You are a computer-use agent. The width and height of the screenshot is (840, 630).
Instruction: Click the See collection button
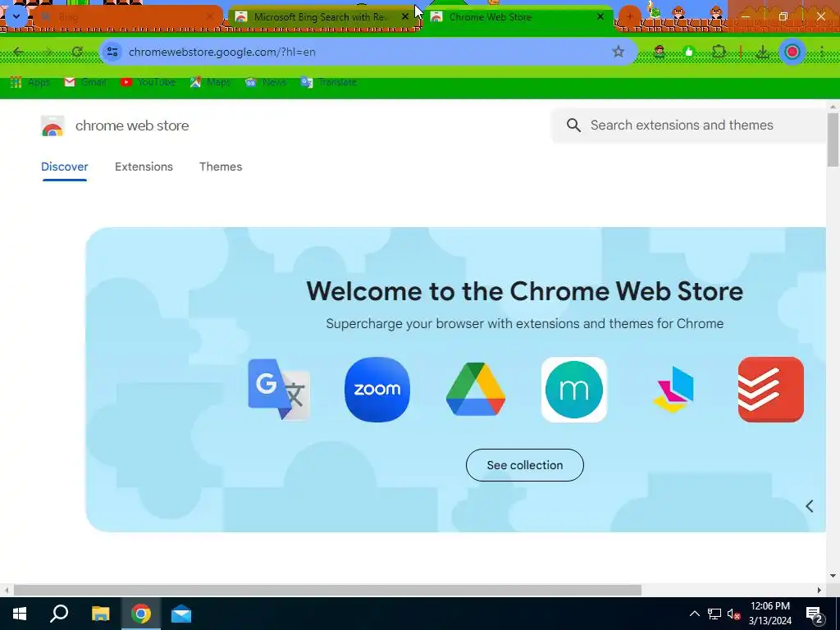(x=524, y=465)
